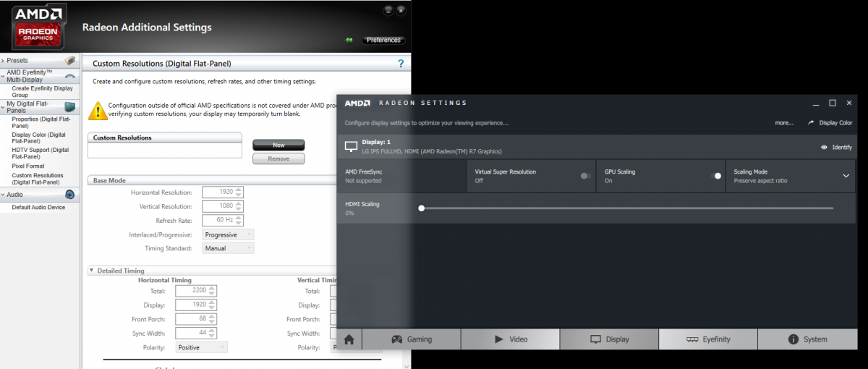Step the Vertical Resolution spinner

tap(239, 206)
